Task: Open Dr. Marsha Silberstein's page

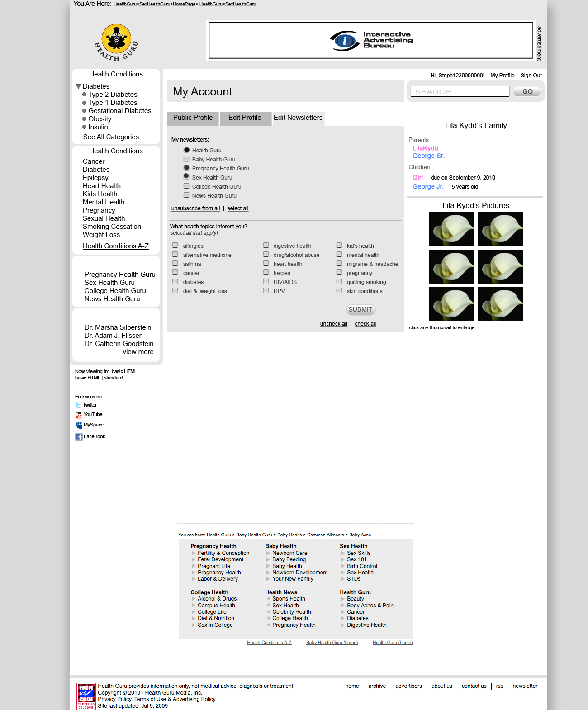Action: pyautogui.click(x=118, y=327)
